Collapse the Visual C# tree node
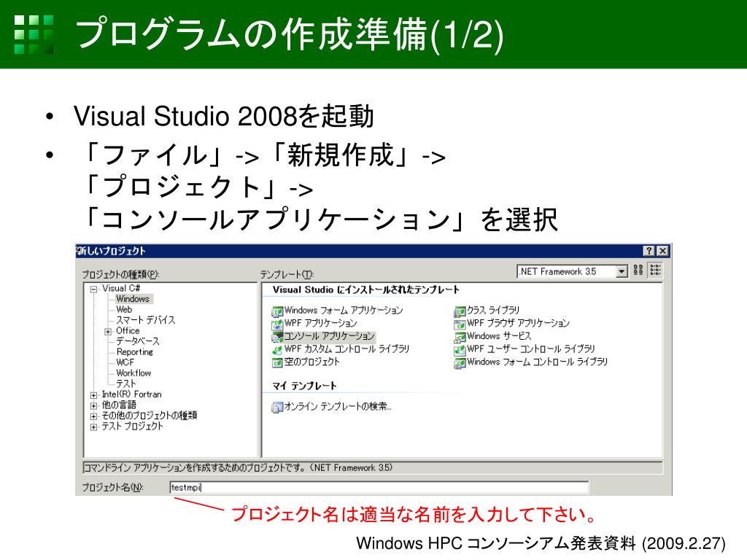 94,289
